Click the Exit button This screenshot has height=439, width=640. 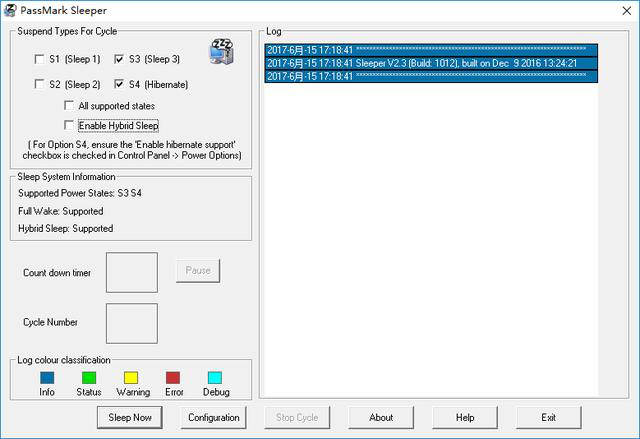548,417
